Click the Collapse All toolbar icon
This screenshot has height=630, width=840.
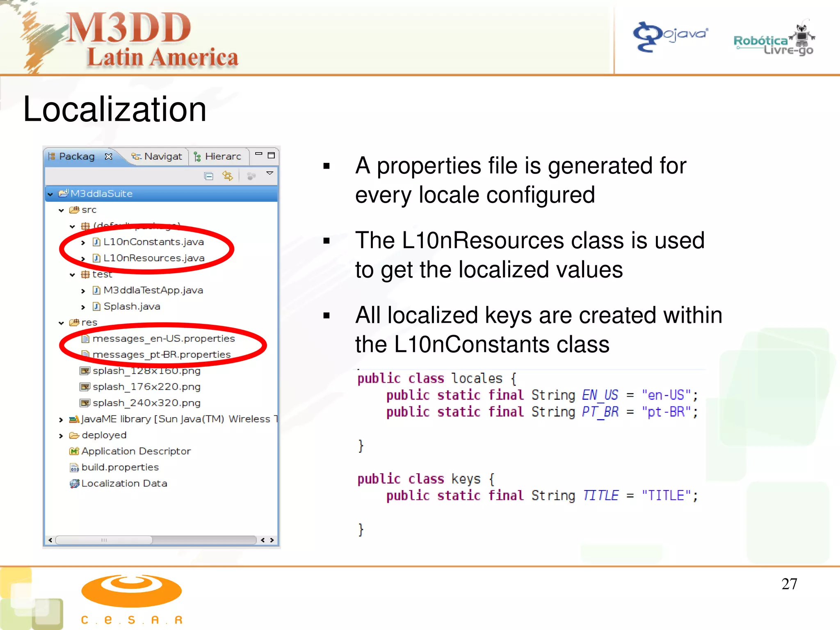click(209, 176)
